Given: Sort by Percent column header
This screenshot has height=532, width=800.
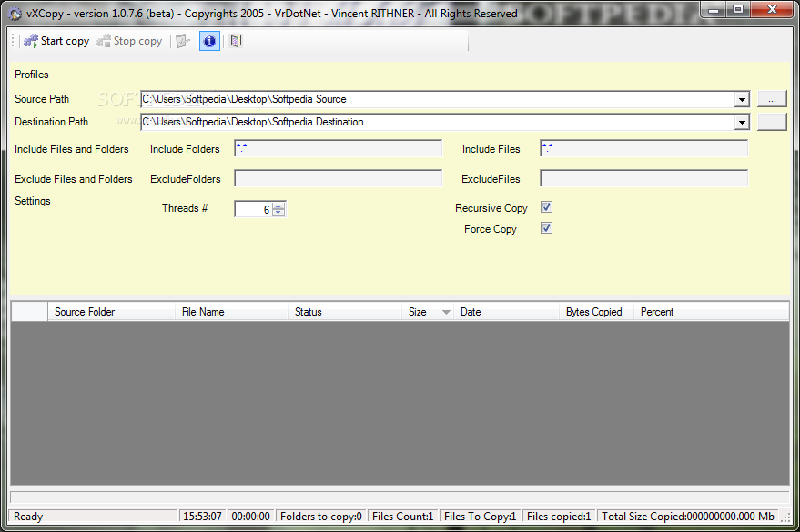Looking at the screenshot, I should 711,312.
